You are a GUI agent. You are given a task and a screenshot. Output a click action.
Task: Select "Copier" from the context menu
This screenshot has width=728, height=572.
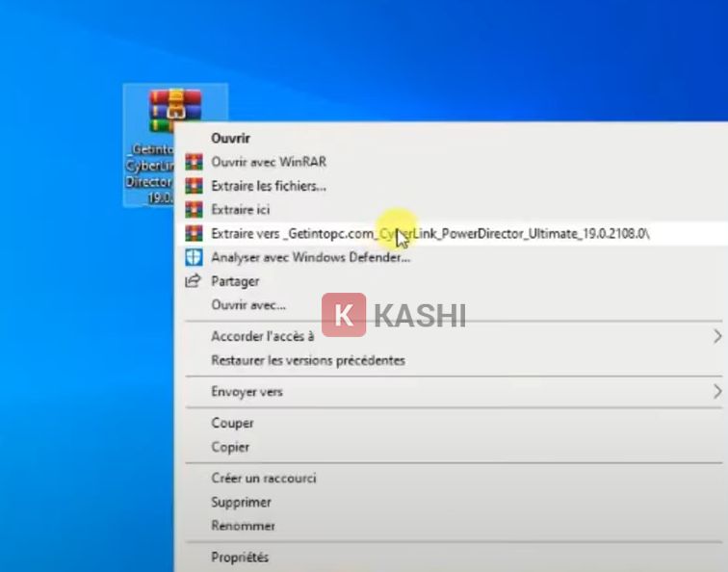[230, 447]
